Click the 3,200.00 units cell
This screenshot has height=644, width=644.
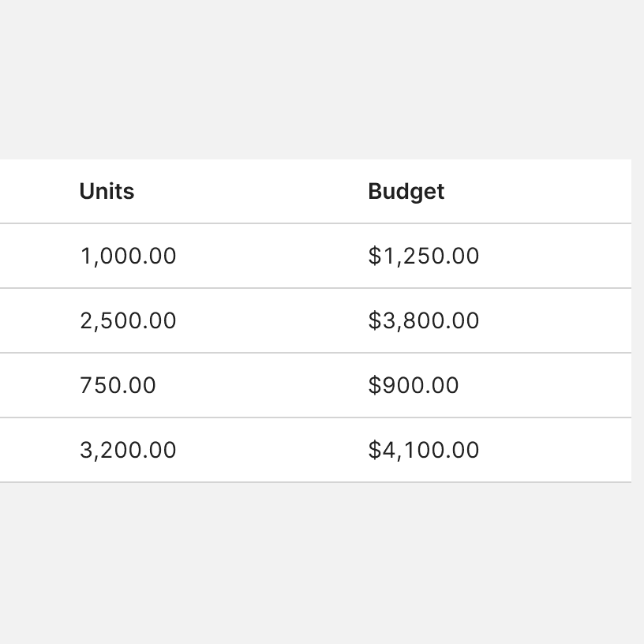[128, 451]
